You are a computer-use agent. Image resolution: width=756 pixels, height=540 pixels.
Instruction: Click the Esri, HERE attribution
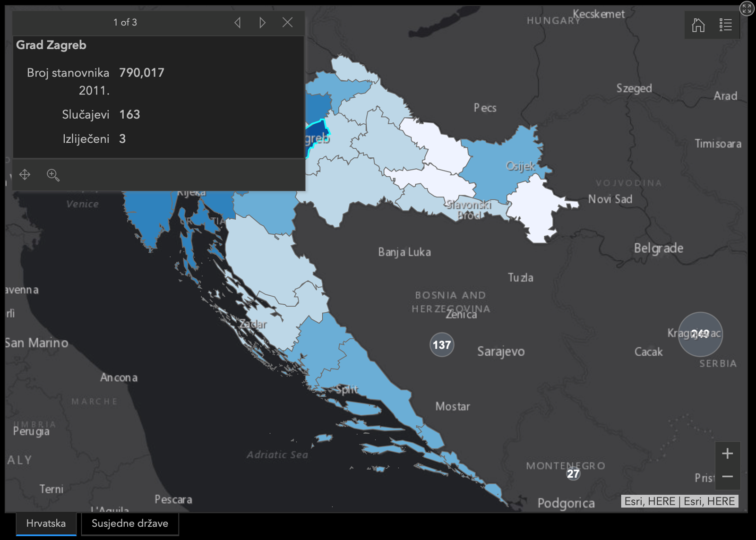(x=679, y=501)
